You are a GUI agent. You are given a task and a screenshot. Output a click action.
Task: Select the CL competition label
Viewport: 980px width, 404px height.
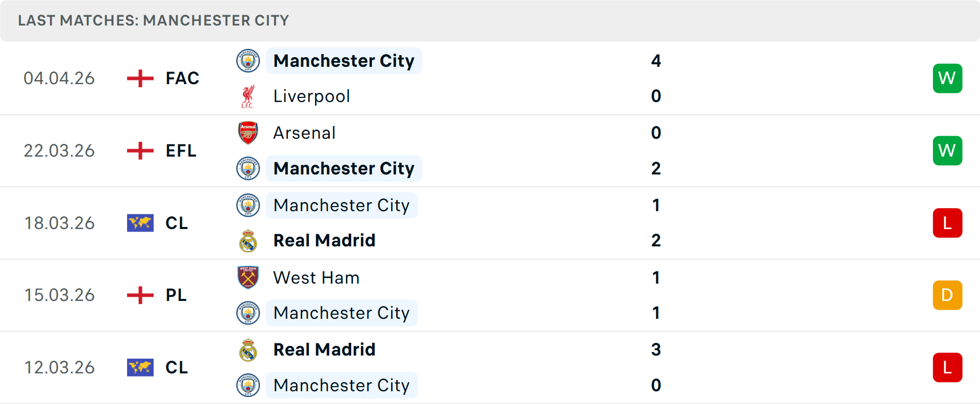click(x=177, y=223)
